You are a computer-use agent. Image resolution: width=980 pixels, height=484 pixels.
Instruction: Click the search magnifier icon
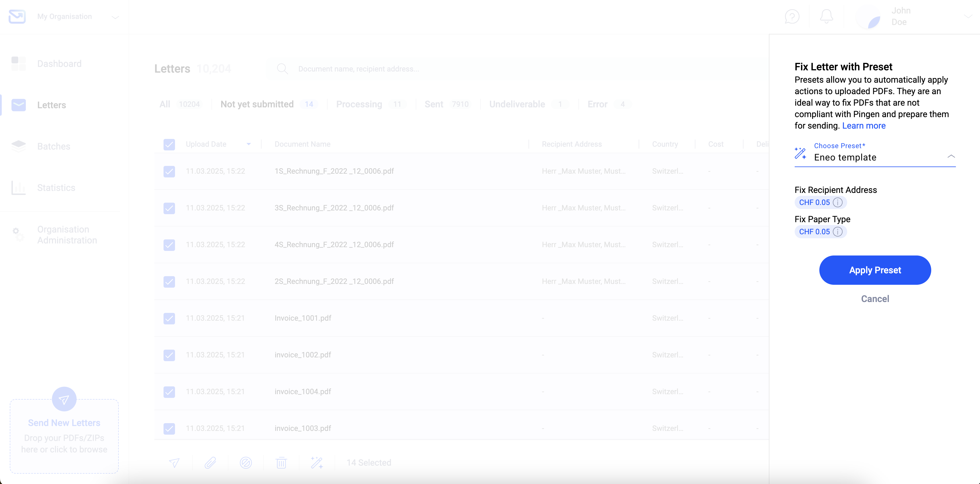pyautogui.click(x=282, y=69)
